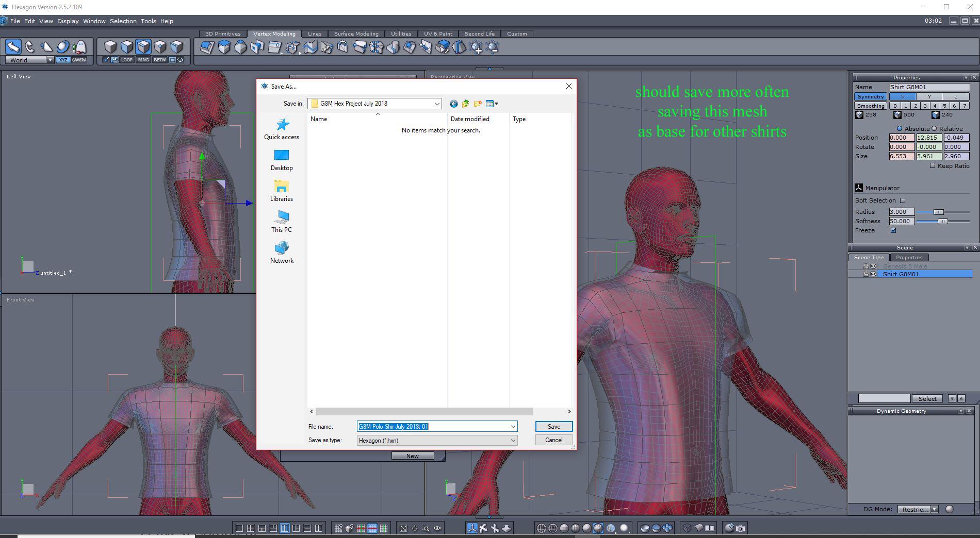The height and width of the screenshot is (538, 980).
Task: Collapse the Scene panel arrow
Action: click(967, 248)
